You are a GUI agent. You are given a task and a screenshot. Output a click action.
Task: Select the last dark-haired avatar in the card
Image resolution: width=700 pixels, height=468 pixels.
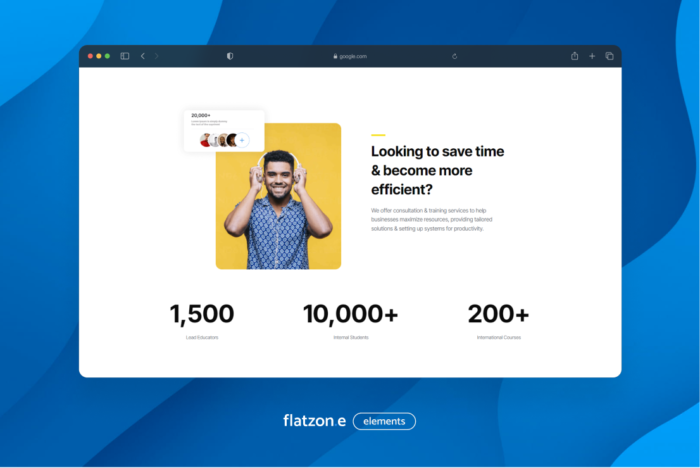click(231, 140)
